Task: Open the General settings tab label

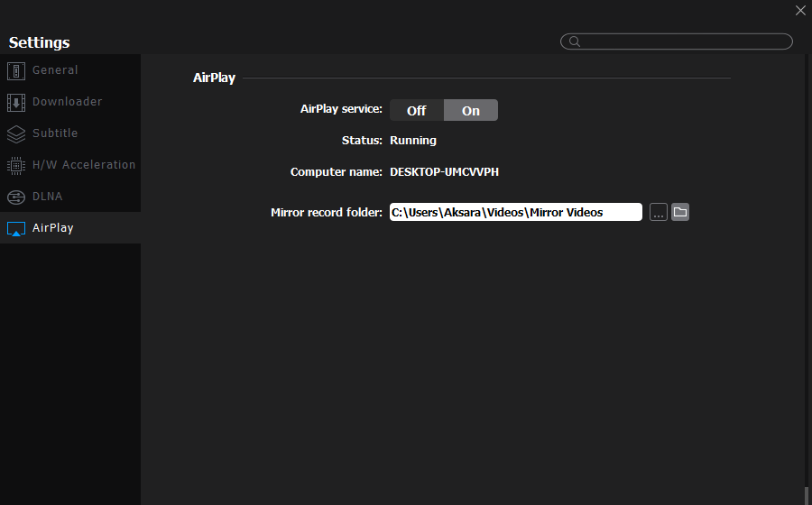Action: point(55,70)
